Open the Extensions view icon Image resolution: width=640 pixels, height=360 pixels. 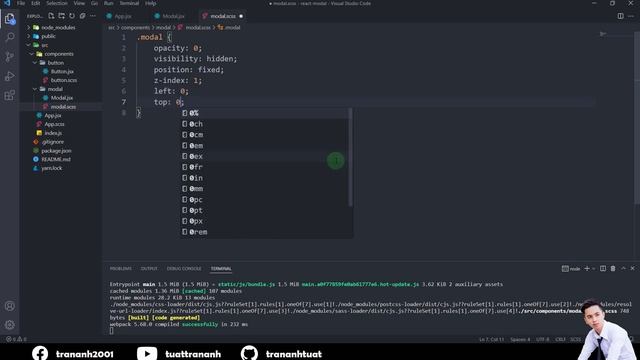pos(10,96)
